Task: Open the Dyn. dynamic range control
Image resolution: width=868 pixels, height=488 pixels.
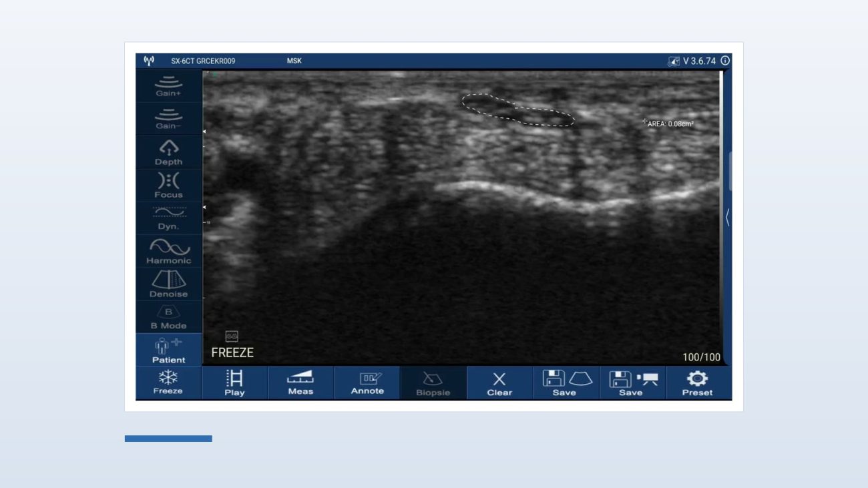Action: [168, 218]
